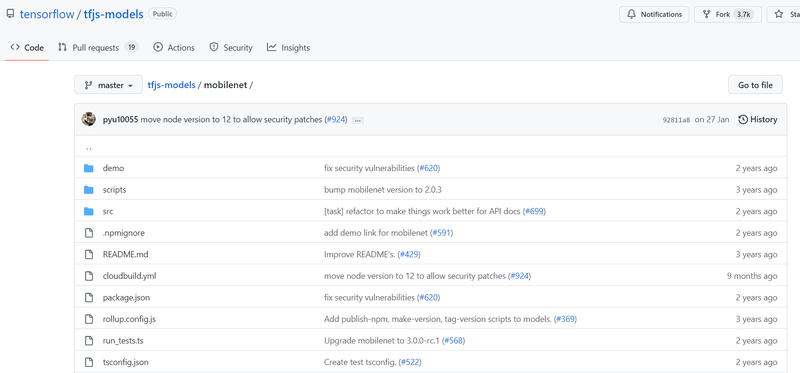Open the .npmignore file
This screenshot has width=800, height=373.
click(x=124, y=233)
